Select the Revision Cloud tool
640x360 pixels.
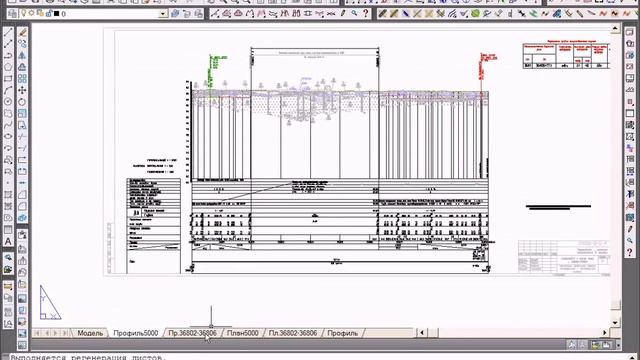point(8,113)
